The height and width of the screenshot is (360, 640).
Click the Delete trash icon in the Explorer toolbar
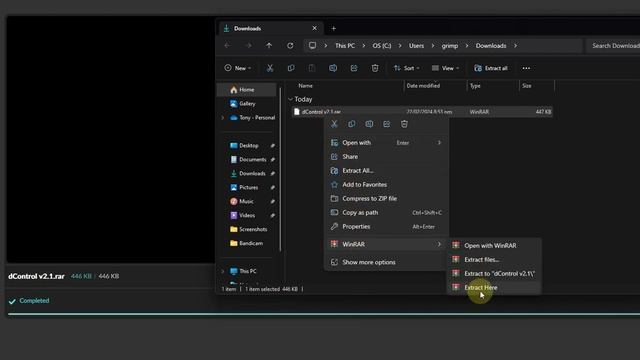click(x=375, y=68)
